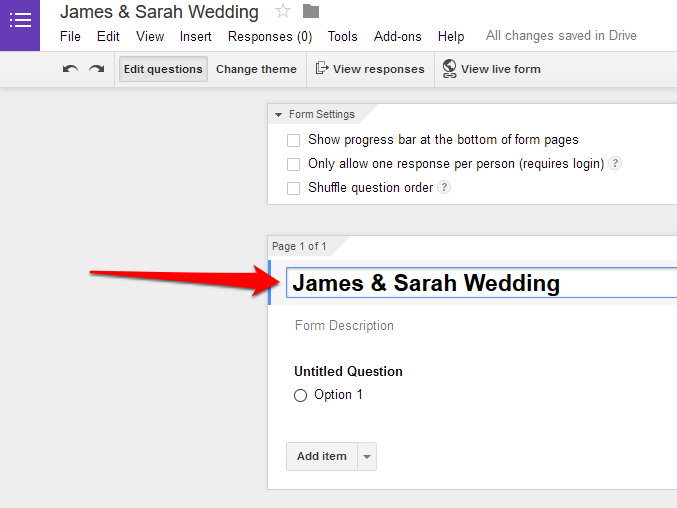Viewport: 677px width, 508px height.
Task: Click the Change theme button
Action: click(256, 69)
